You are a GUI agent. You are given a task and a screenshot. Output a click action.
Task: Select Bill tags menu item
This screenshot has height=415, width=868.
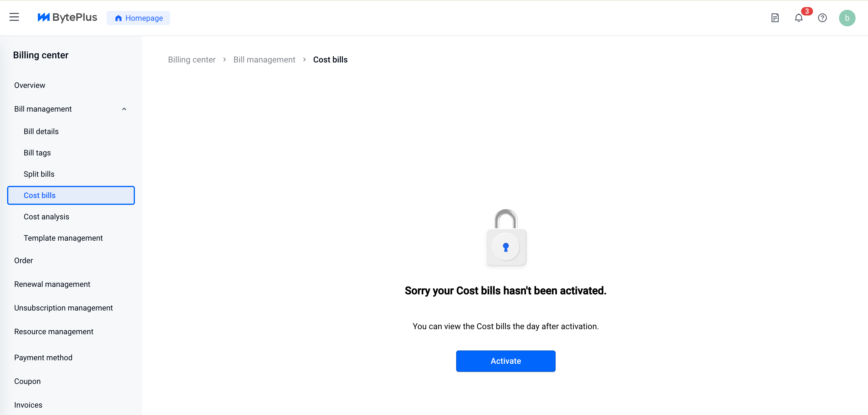tap(37, 153)
